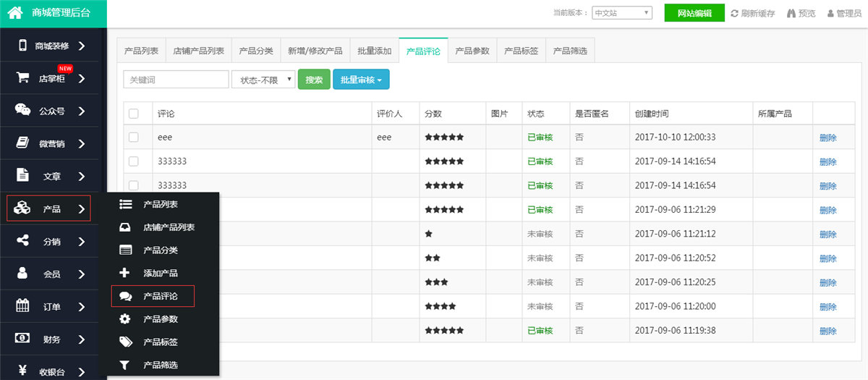Screen dimensions: 868x380
Task: Click the 创建时间 column header
Action: click(x=652, y=114)
